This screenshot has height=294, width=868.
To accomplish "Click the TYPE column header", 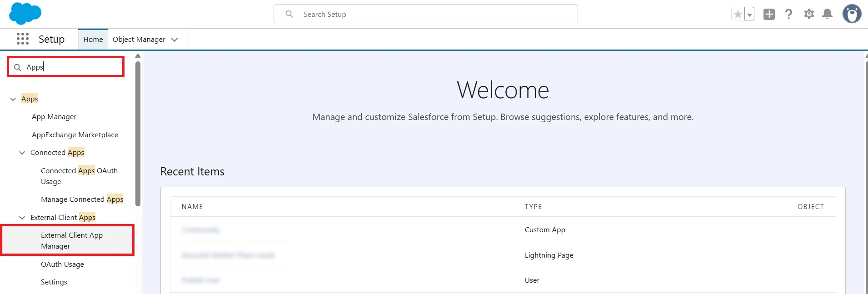I will (x=533, y=207).
